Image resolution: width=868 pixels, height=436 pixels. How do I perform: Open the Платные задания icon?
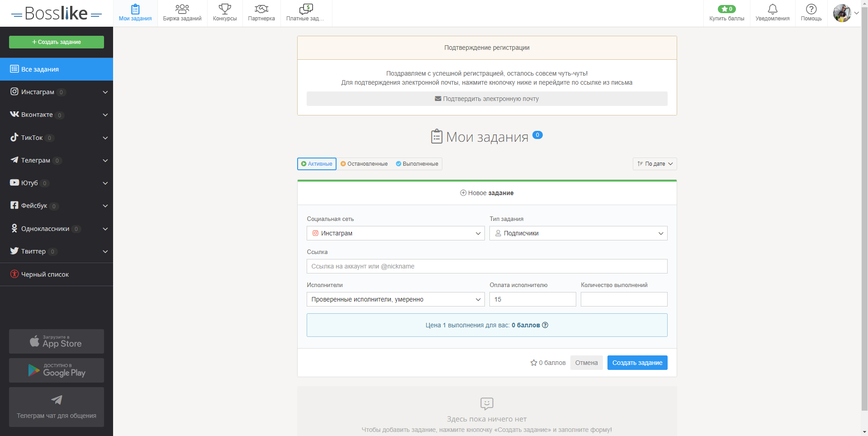306,9
